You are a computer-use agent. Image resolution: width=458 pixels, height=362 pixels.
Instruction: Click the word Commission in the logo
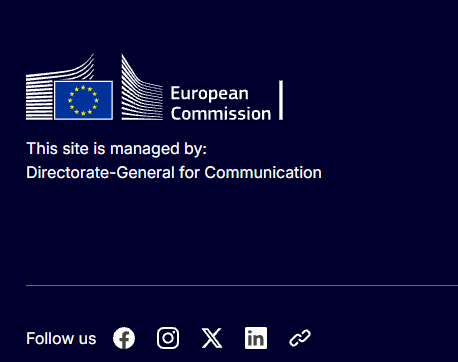coord(221,114)
